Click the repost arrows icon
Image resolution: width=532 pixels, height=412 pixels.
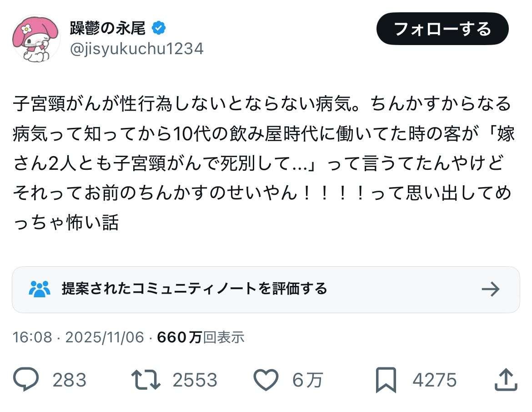click(146, 380)
